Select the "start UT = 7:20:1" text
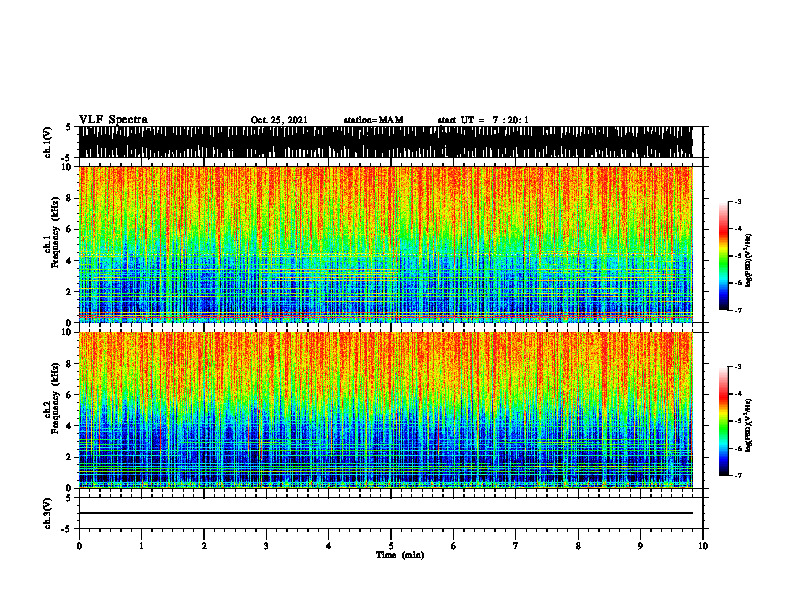This screenshot has width=792, height=612. 483,120
